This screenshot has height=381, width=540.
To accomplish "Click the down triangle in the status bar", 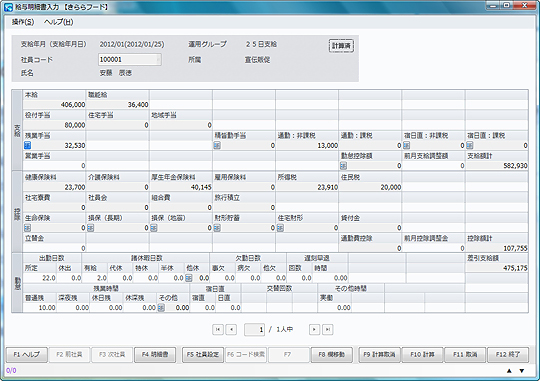I will [x=522, y=371].
